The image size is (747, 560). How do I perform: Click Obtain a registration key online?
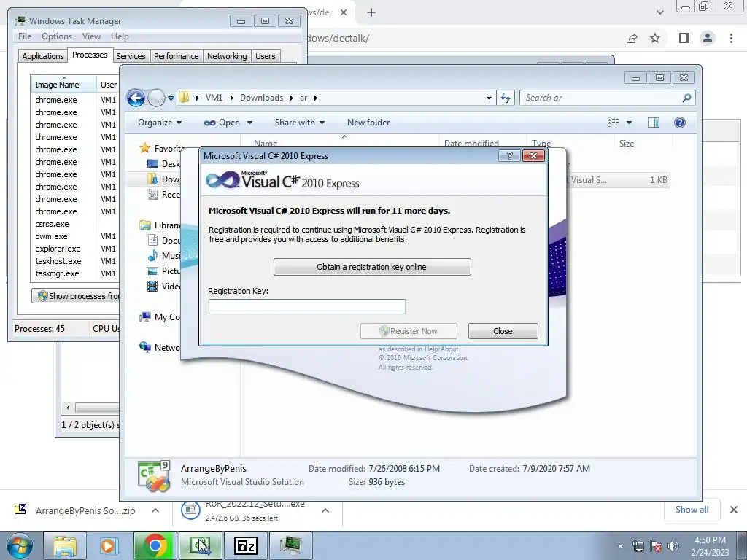[372, 267]
